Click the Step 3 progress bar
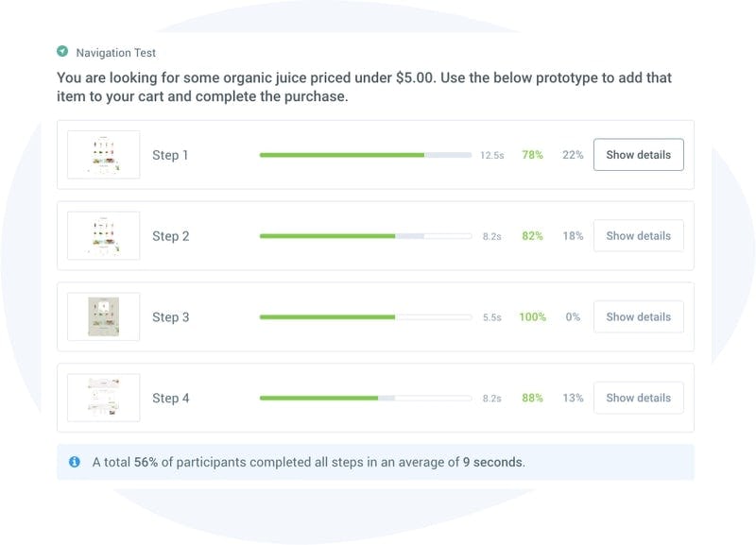Image resolution: width=756 pixels, height=545 pixels. coord(365,317)
